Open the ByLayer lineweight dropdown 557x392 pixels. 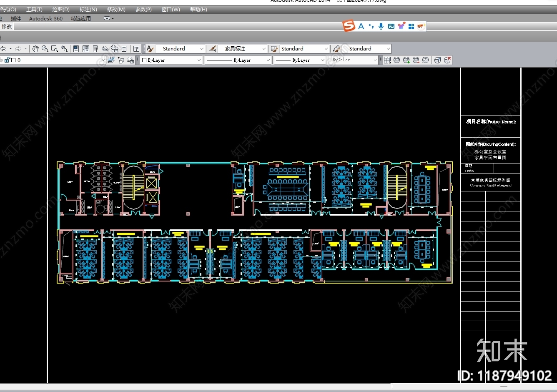click(300, 60)
